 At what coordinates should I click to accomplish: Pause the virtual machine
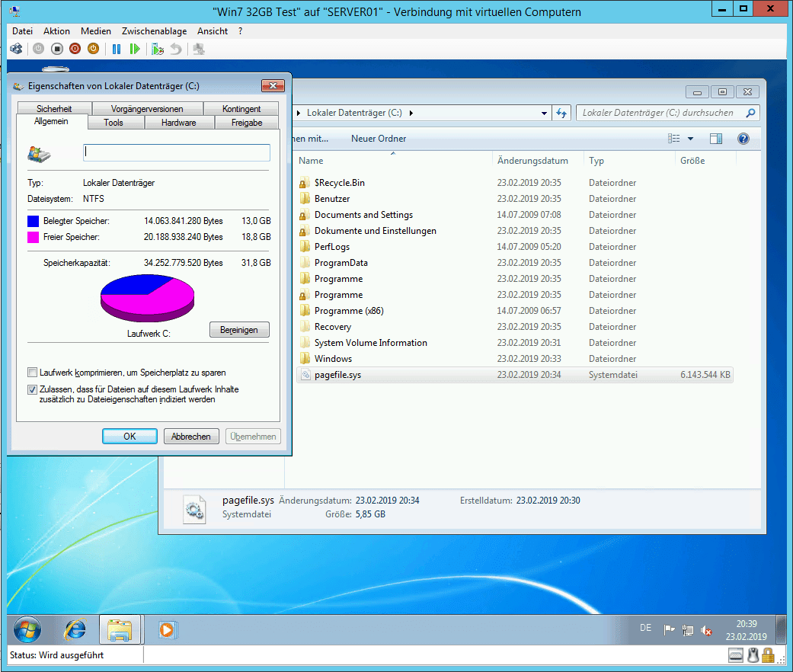tap(117, 49)
